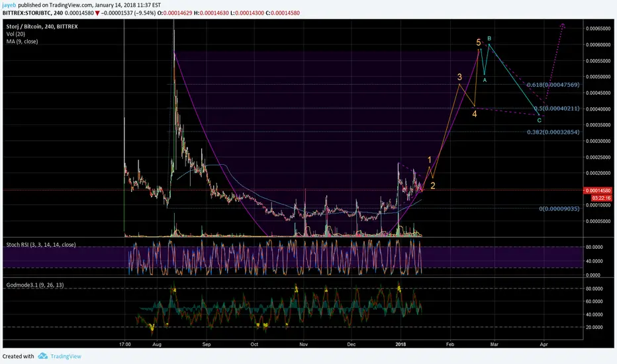Select the 'Vol (20)' indicator label
Screen dimensions: 617x364
coord(16,34)
